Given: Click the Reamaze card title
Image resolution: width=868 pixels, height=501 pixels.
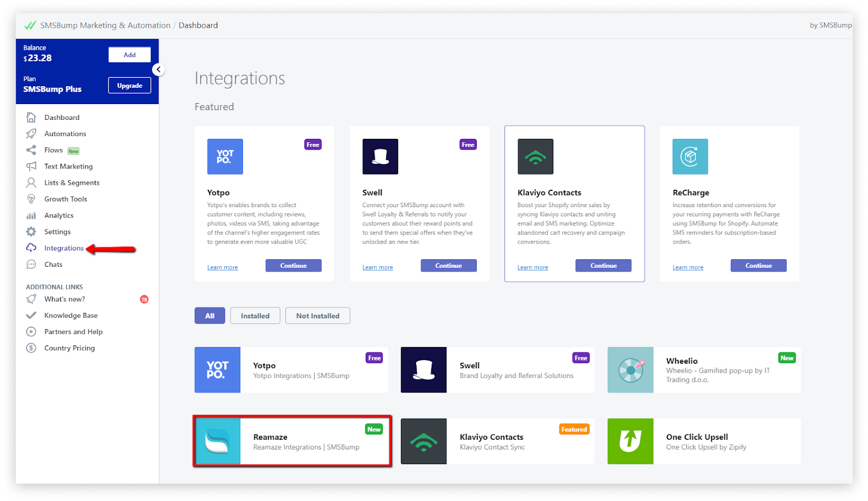Looking at the screenshot, I should [x=270, y=437].
